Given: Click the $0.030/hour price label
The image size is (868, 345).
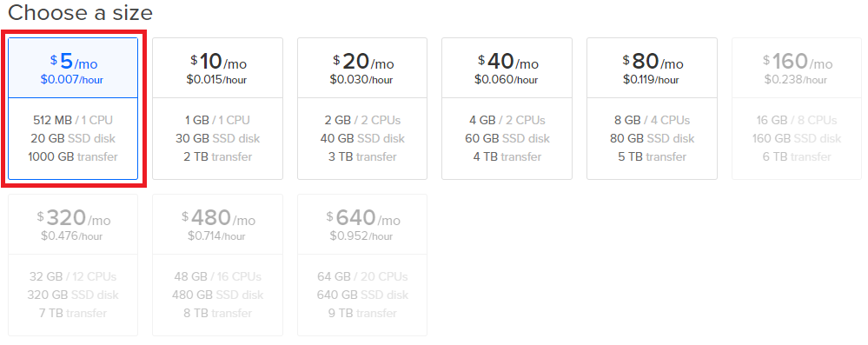Looking at the screenshot, I should coord(361,80).
